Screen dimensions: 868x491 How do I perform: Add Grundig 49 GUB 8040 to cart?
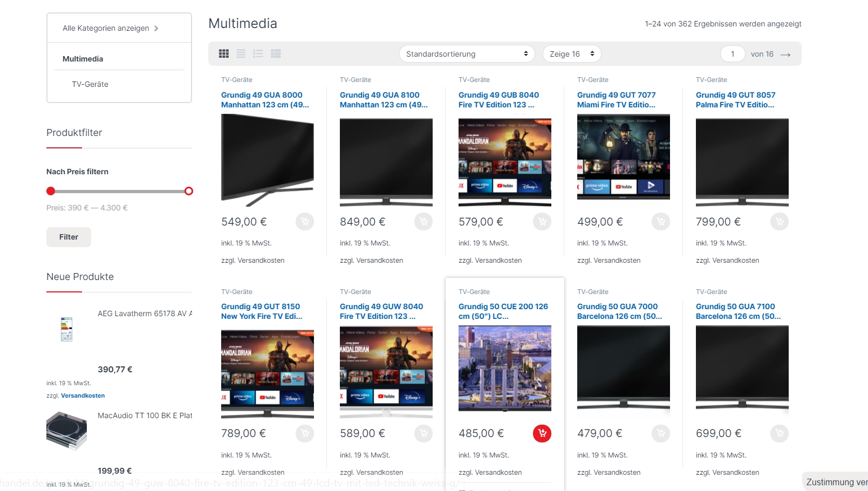pos(542,222)
